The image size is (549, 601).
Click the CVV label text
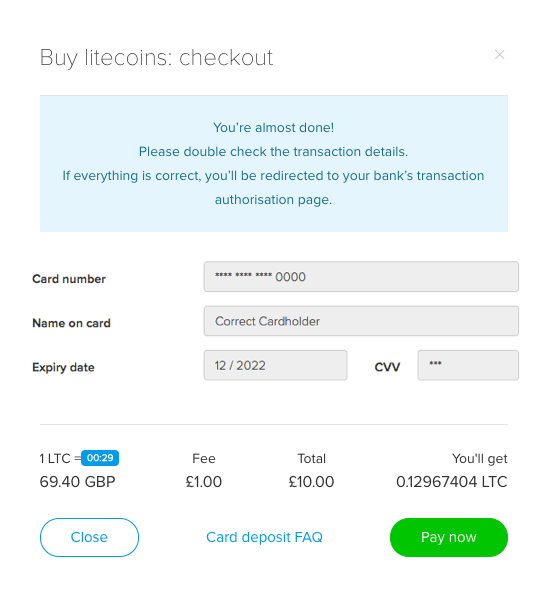(x=387, y=367)
